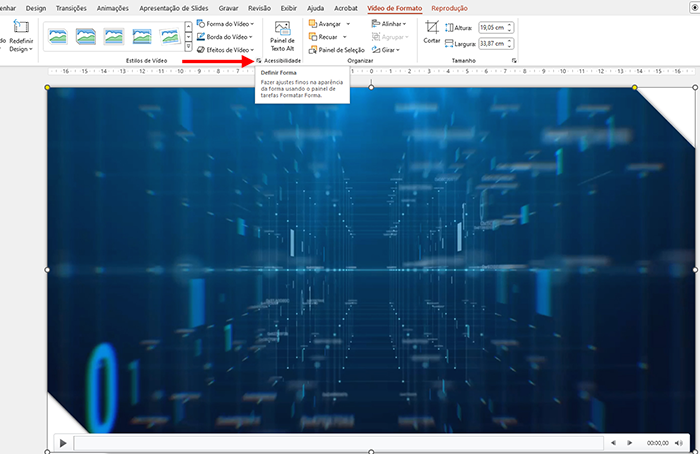Open the Tamanho group dialog launcher
This screenshot has height=454, width=700.
[x=514, y=61]
